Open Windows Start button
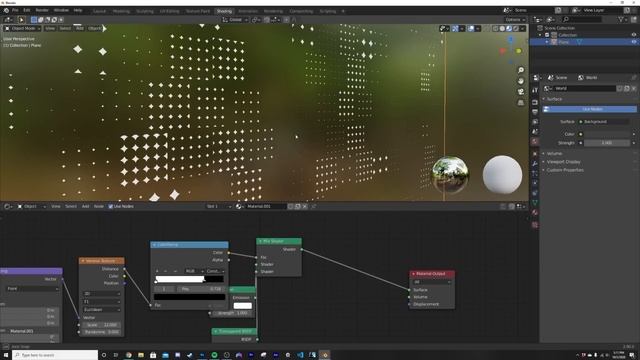This screenshot has width=640, height=360. 6,355
